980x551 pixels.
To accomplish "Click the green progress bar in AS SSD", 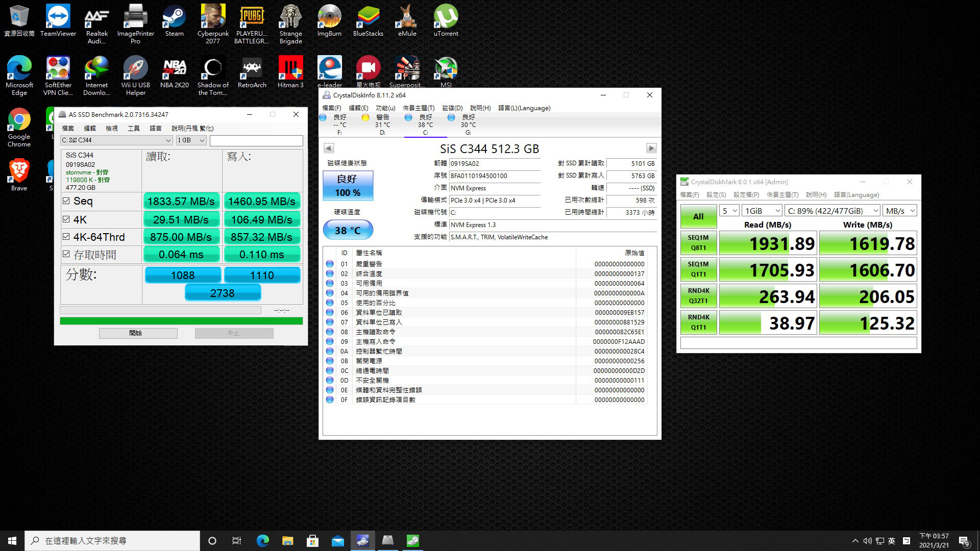I will tap(181, 321).
